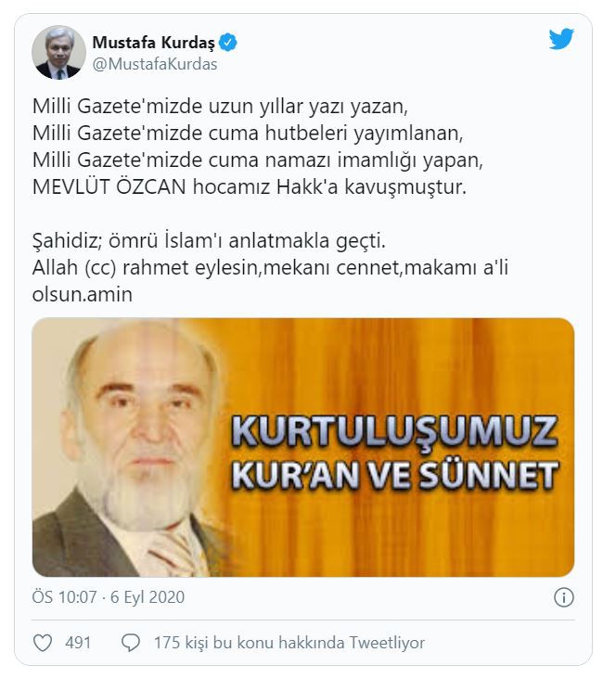Click the Şahidiz sentence in the tweet
This screenshot has height=678, width=616.
tap(209, 240)
